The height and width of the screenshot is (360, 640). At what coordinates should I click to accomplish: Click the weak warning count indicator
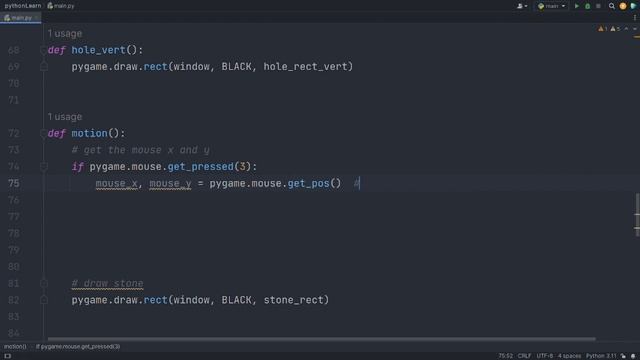(x=615, y=29)
